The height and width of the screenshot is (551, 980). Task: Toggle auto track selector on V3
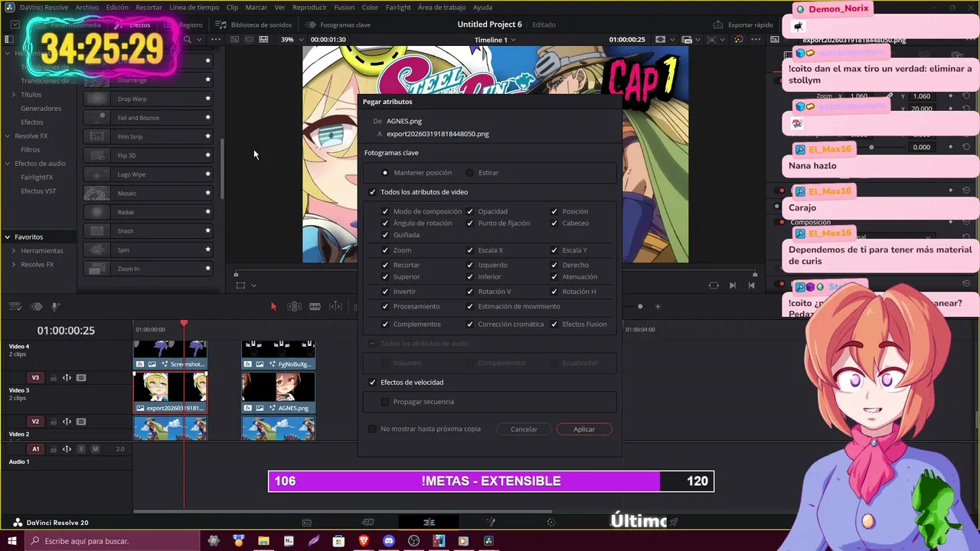pyautogui.click(x=67, y=378)
